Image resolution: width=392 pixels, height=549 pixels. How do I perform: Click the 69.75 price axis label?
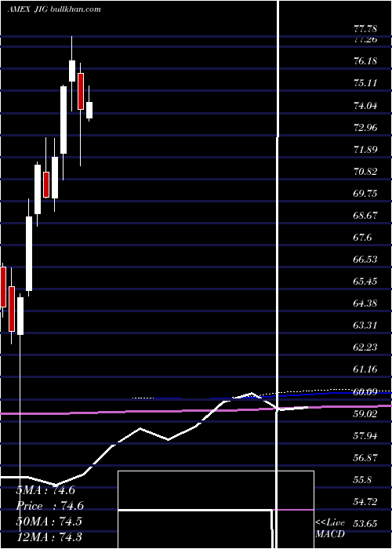coord(366,194)
